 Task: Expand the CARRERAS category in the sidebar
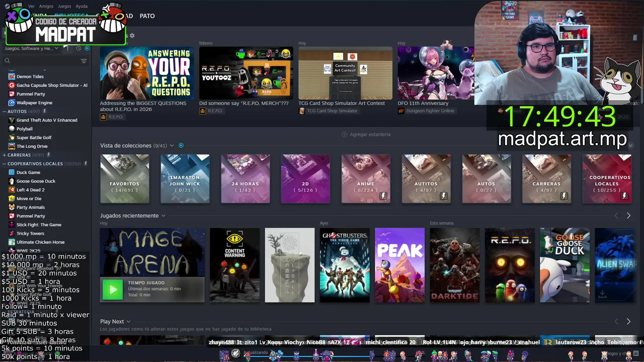4,155
